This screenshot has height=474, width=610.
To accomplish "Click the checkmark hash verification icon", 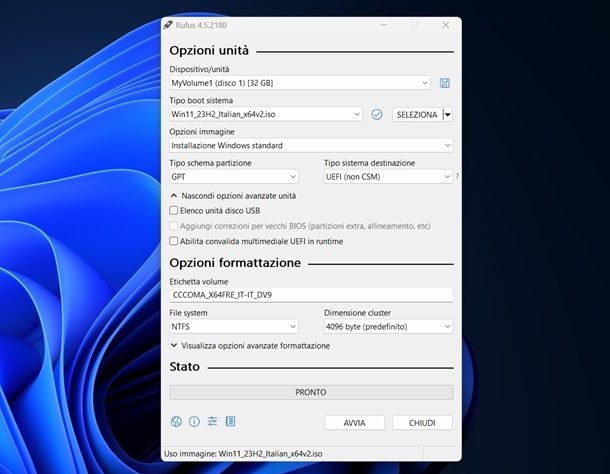I will (377, 114).
